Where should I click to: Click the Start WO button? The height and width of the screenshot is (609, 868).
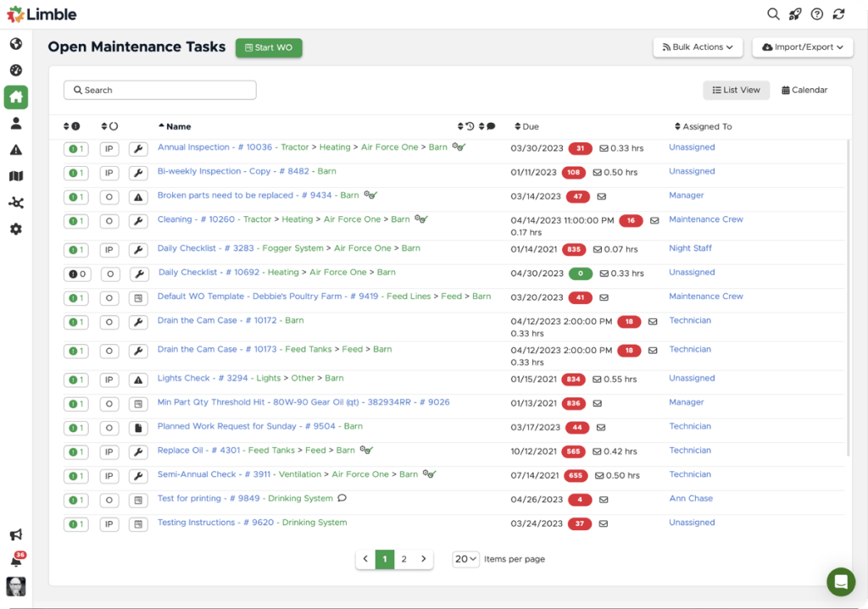pyautogui.click(x=269, y=47)
